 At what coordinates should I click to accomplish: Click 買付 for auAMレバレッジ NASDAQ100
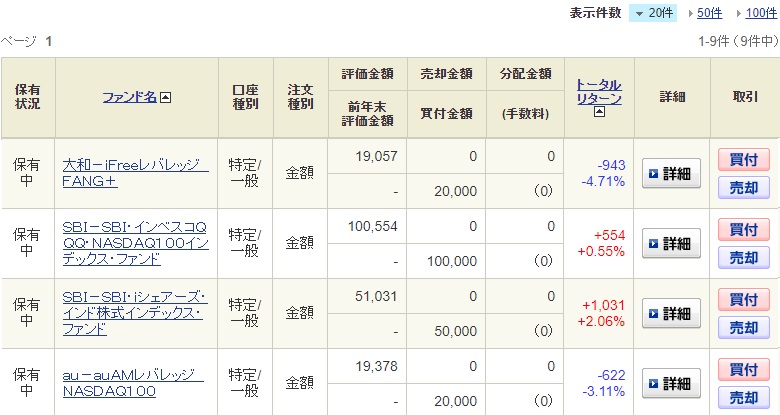[x=744, y=370]
